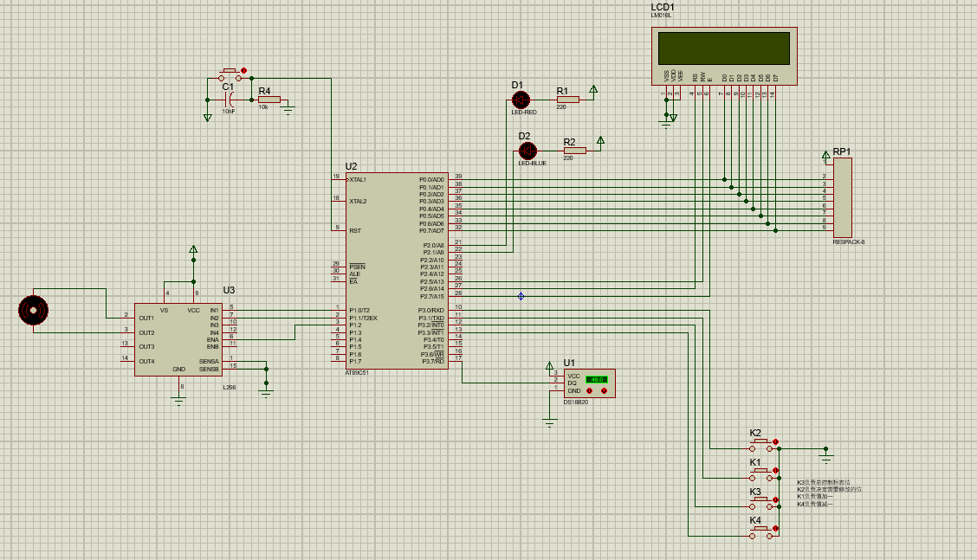Select the DS18B20 sensor U1 body
The width and height of the screenshot is (977, 560).
tap(590, 383)
